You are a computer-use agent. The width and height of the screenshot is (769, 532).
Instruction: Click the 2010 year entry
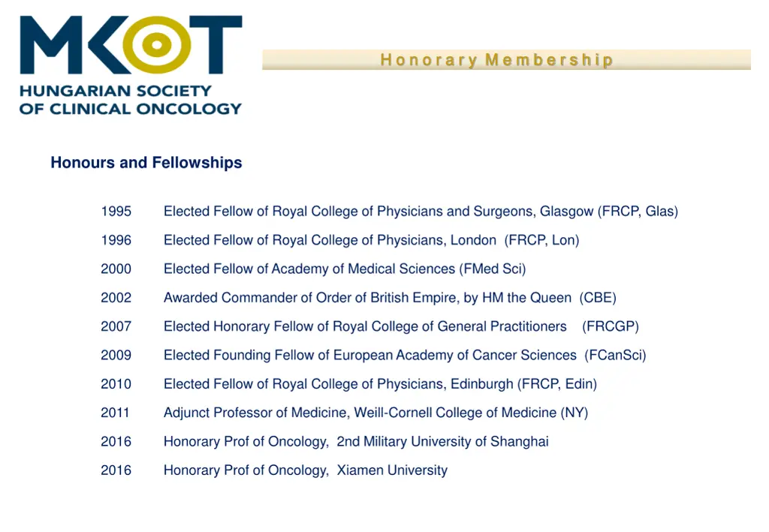(x=116, y=384)
